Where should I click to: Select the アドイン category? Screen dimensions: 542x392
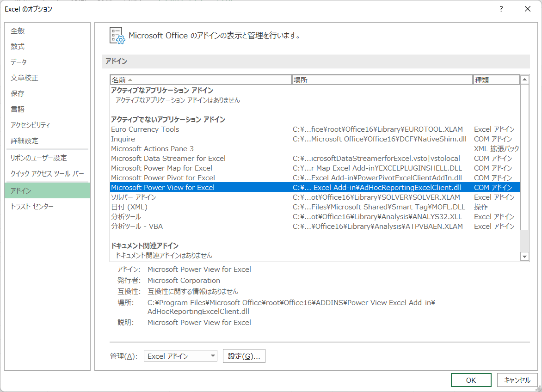pyautogui.click(x=47, y=190)
